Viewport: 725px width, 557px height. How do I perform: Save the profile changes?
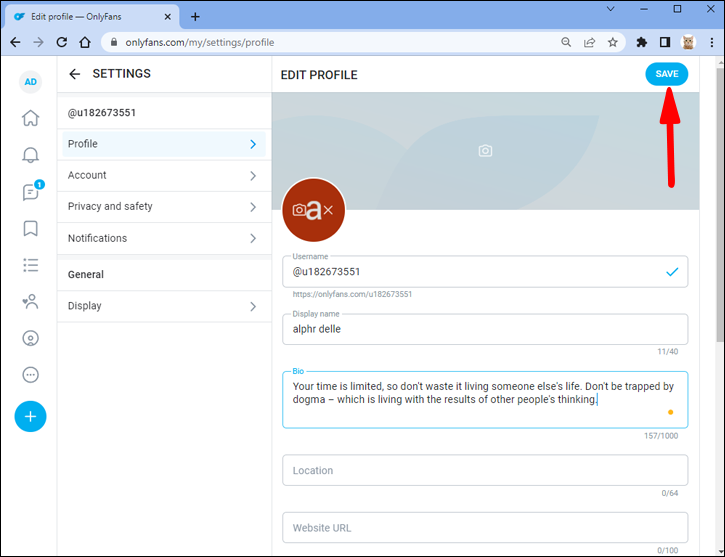(667, 74)
